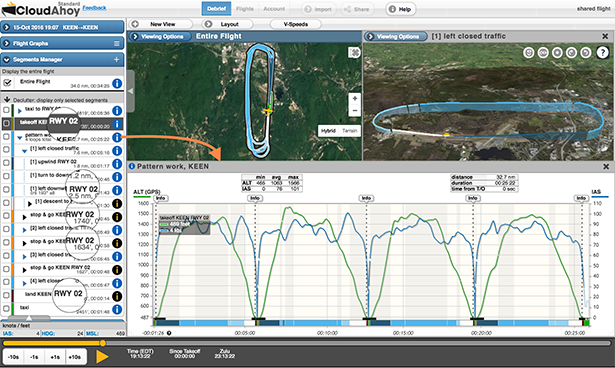Viewport: 615px width, 368px height.
Task: Open the Flight Graphs hamburger menu
Action: click(116, 44)
